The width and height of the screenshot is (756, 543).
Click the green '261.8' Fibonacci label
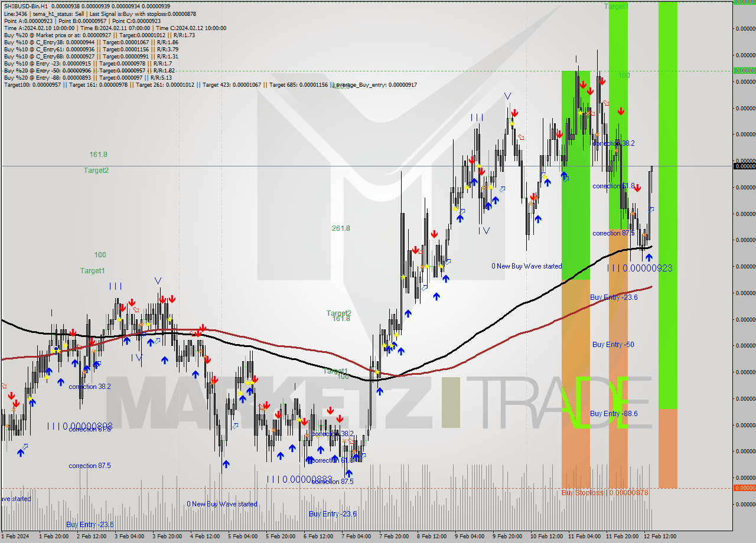[341, 228]
